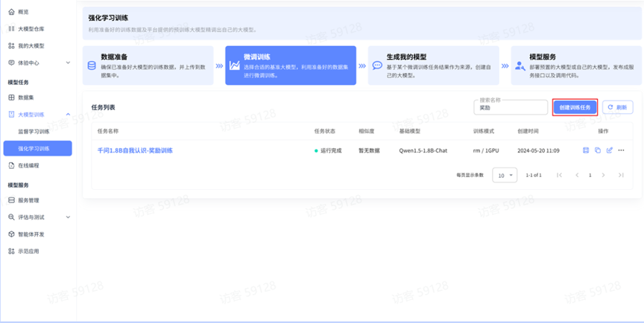The image size is (644, 323).
Task: Select the 生成我的模型 step card
Action: [433, 65]
